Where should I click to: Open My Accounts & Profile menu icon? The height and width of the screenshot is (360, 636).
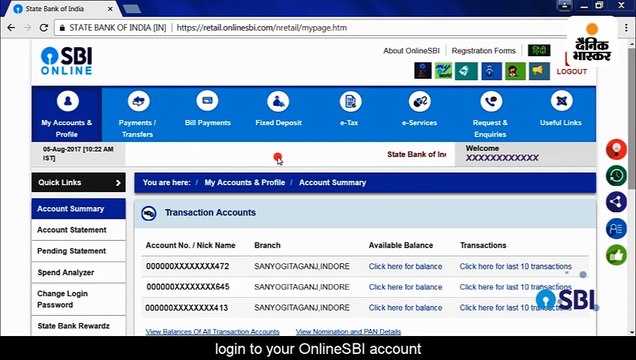coord(68,101)
